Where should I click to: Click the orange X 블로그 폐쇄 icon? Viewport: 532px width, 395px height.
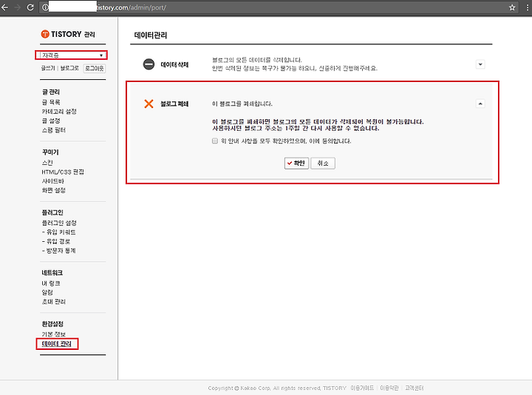[149, 104]
